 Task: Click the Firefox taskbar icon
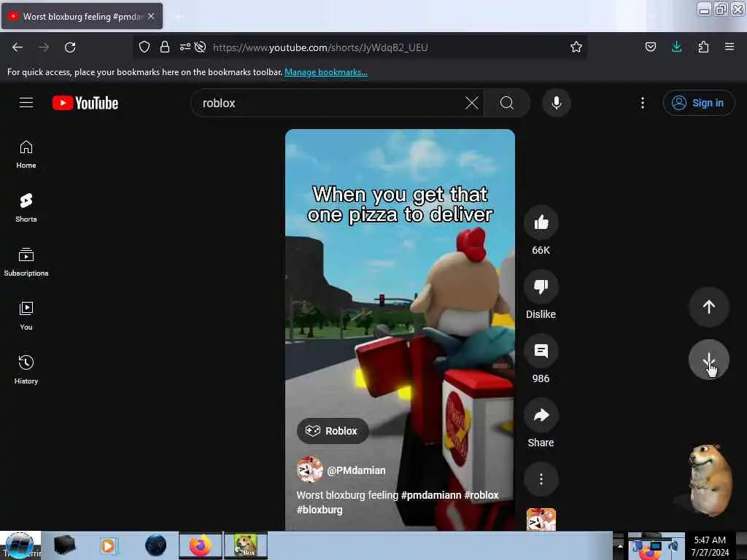(201, 545)
